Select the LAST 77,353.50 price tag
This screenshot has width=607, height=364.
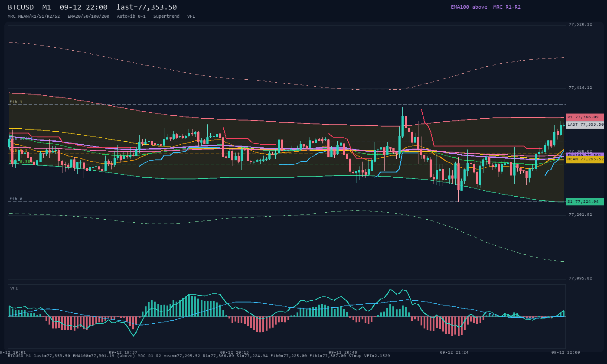(x=585, y=124)
